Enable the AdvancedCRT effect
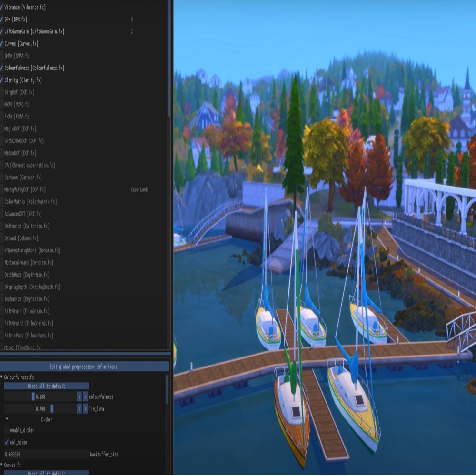The width and height of the screenshot is (476, 476). point(1,214)
